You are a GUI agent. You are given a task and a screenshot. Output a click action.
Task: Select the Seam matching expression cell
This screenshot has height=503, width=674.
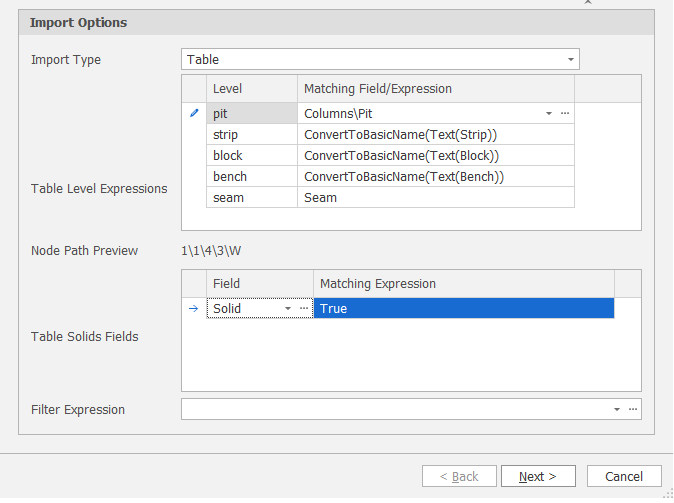click(435, 197)
